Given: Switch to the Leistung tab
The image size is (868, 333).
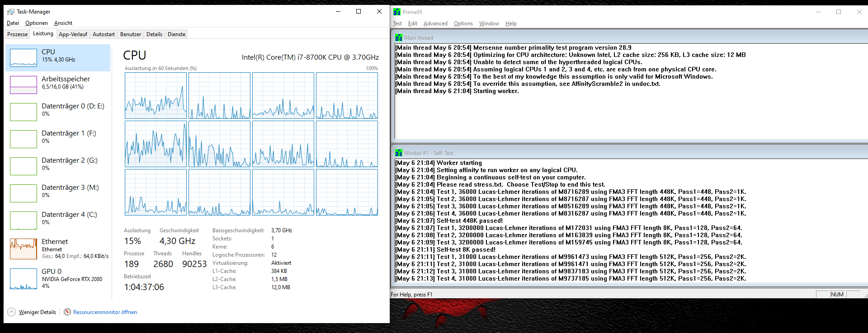Looking at the screenshot, I should click(43, 33).
